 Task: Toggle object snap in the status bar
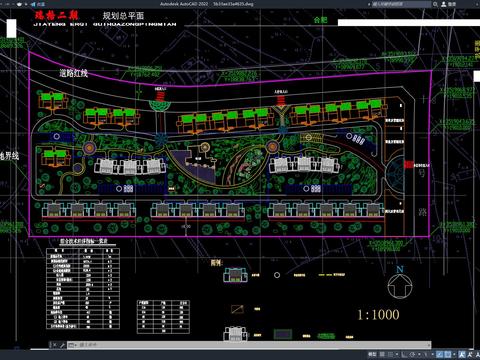pos(448,354)
